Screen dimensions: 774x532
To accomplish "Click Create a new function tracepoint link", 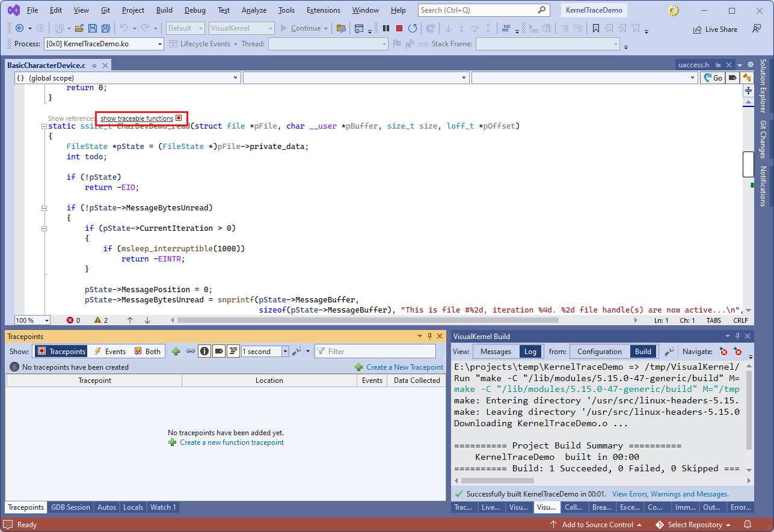I will [232, 442].
